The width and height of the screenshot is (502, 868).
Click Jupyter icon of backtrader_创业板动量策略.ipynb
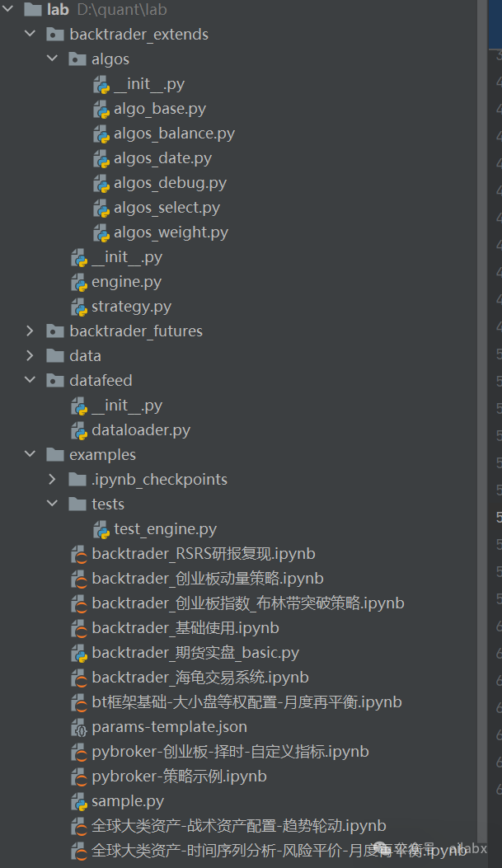tap(79, 579)
